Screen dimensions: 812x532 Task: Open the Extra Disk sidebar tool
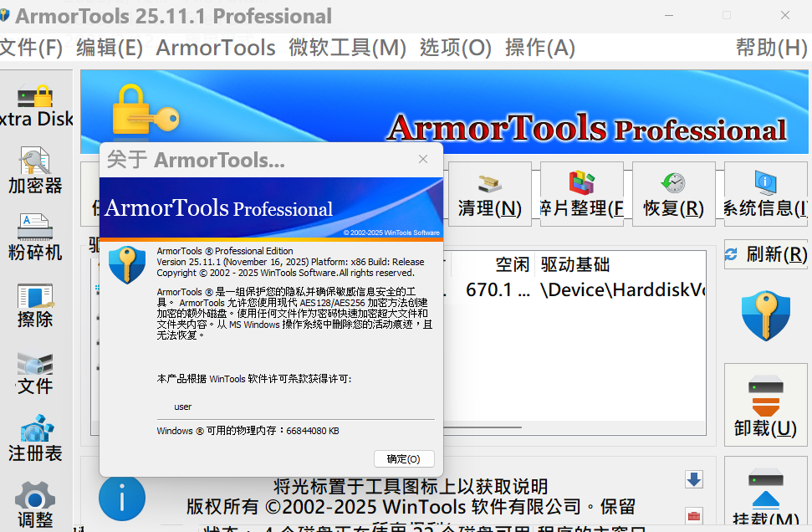(35, 106)
